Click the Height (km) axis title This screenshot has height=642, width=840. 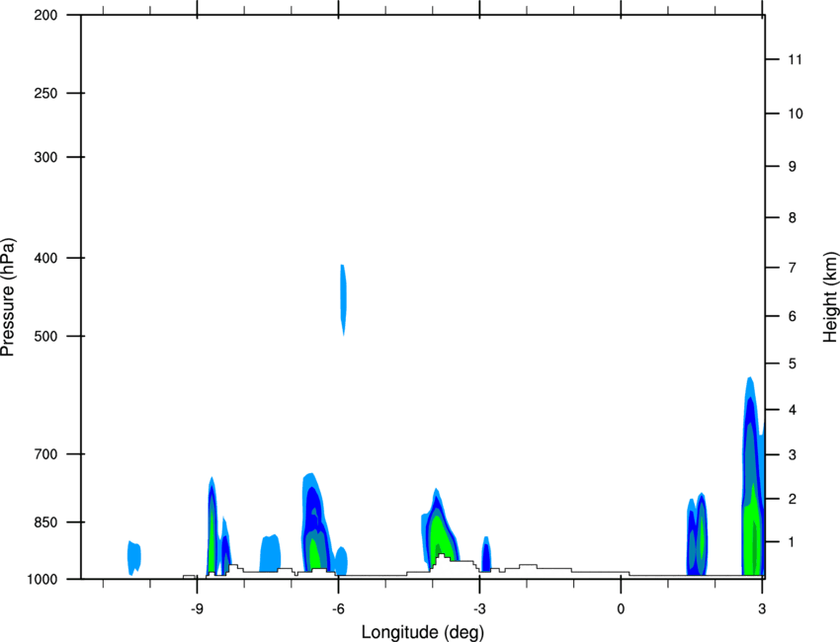tap(831, 296)
